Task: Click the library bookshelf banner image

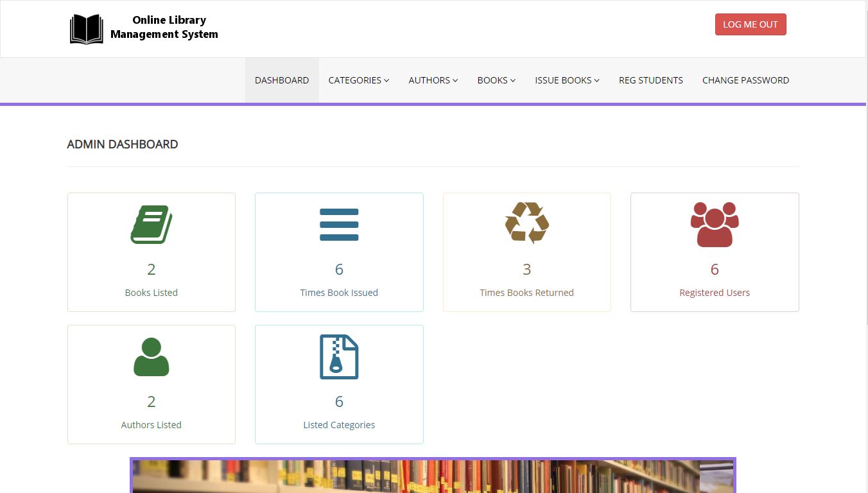Action: (433, 476)
